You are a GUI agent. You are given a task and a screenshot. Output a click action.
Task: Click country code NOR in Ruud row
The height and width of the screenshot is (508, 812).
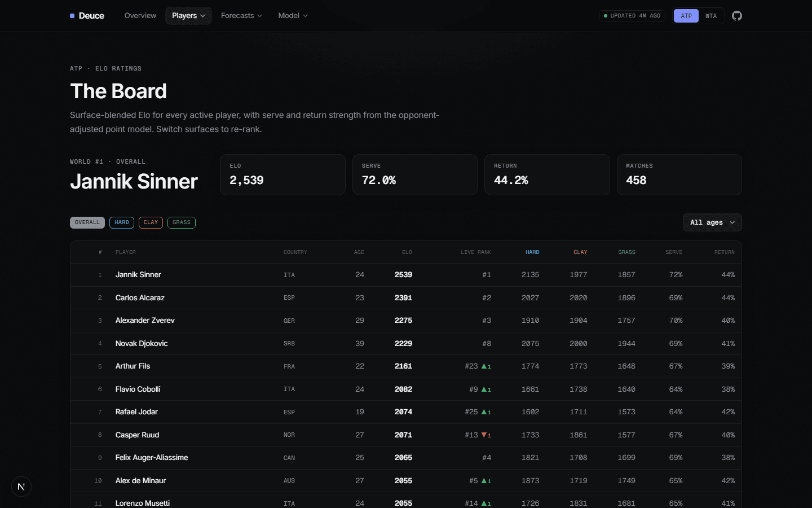[x=289, y=435]
